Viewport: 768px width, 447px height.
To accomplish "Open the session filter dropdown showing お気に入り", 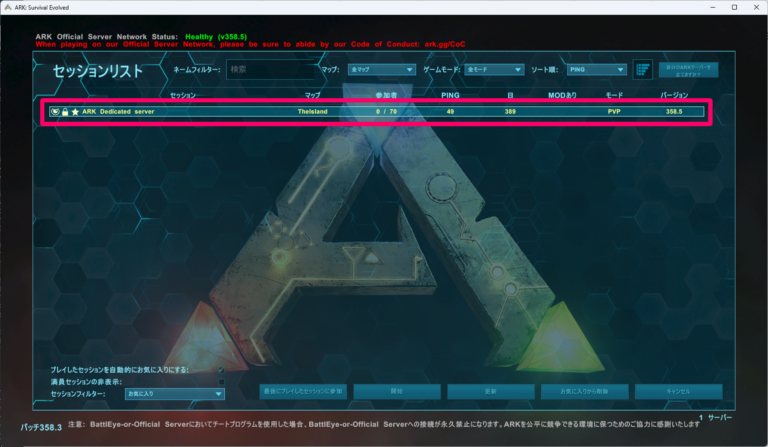I will (x=175, y=394).
